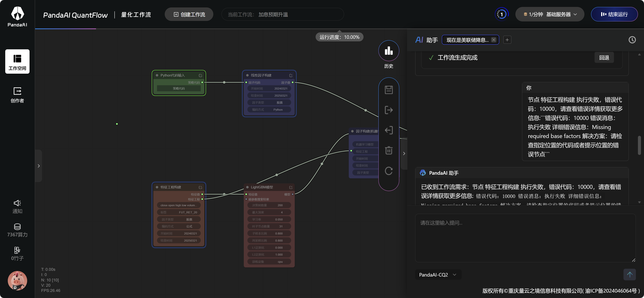Open 因子类型 股票 dropdown in 特征工程构建
This screenshot has width=644, height=298.
click(179, 219)
